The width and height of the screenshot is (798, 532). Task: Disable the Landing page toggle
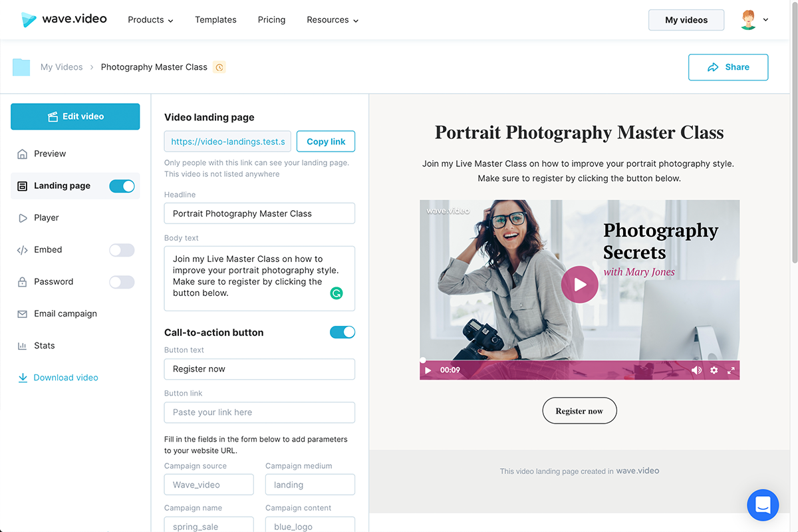(x=122, y=186)
